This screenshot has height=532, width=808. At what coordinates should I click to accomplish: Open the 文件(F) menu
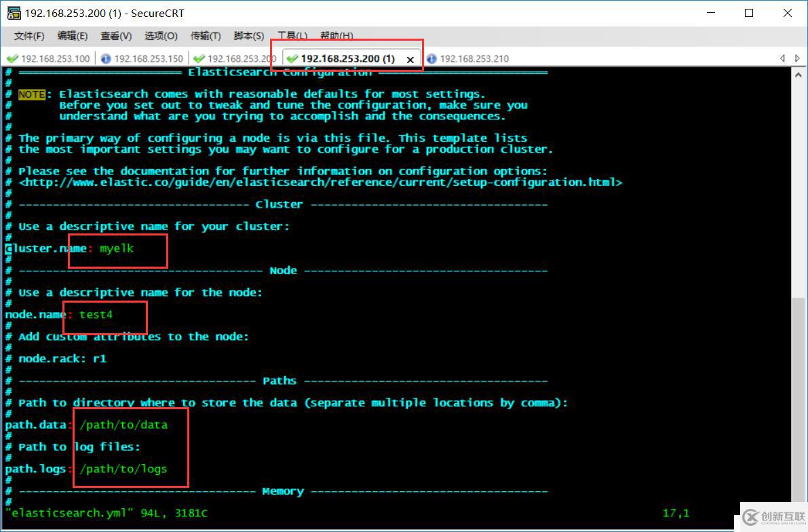(x=29, y=35)
